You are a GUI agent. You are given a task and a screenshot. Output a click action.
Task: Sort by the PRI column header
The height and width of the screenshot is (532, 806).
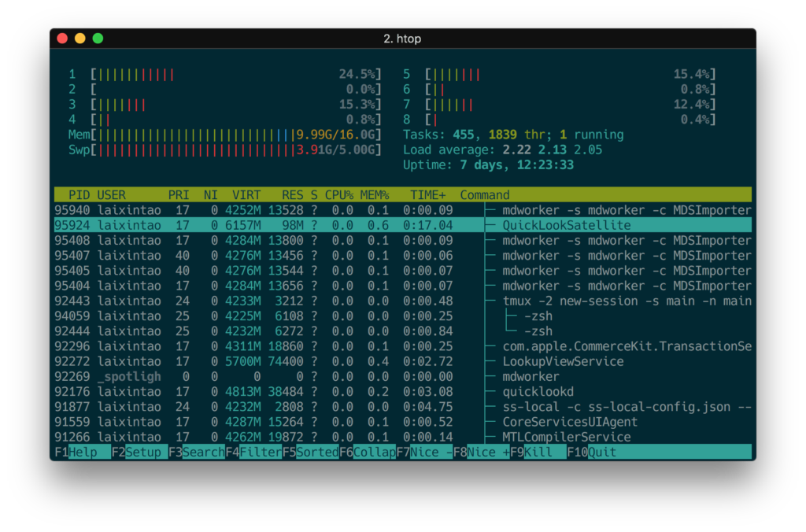pyautogui.click(x=179, y=195)
